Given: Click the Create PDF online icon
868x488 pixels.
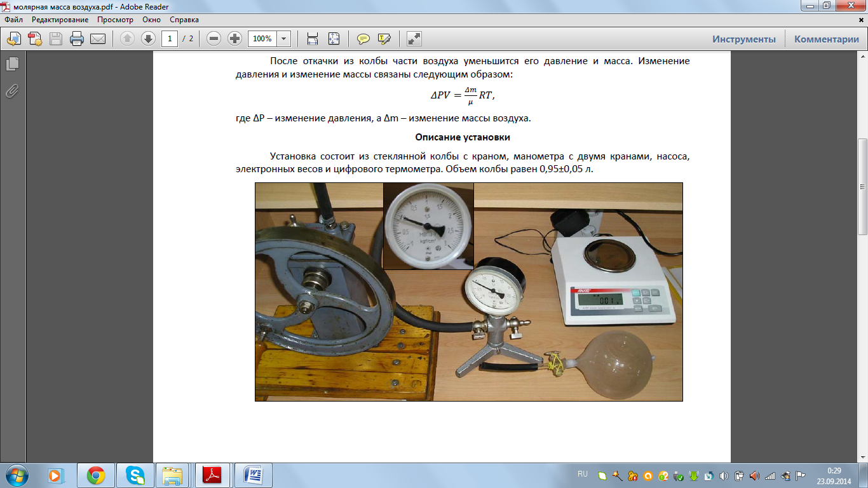Looking at the screenshot, I should (35, 39).
